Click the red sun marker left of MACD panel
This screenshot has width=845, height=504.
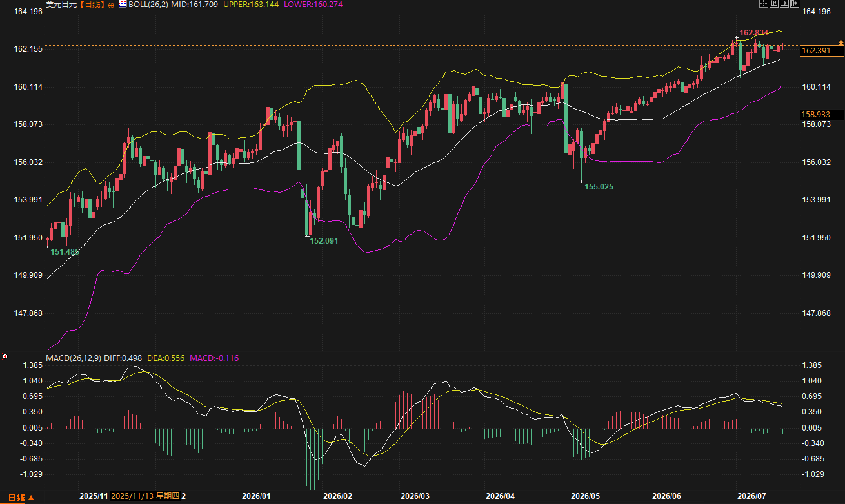tap(5, 356)
